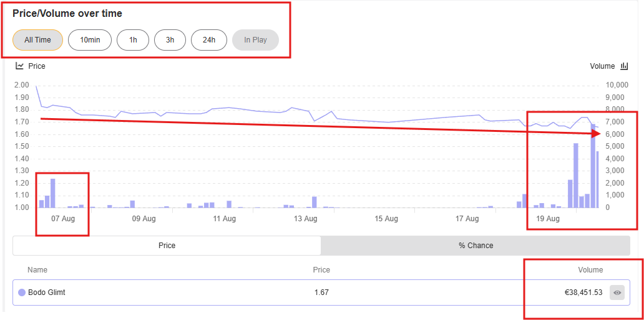Click the Price column header in table
This screenshot has height=320, width=644.
pos(321,270)
